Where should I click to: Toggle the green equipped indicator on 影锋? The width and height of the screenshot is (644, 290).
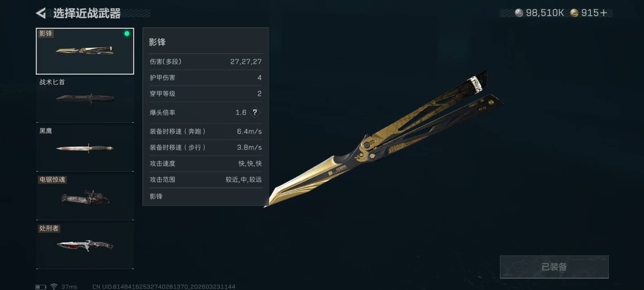coord(127,34)
